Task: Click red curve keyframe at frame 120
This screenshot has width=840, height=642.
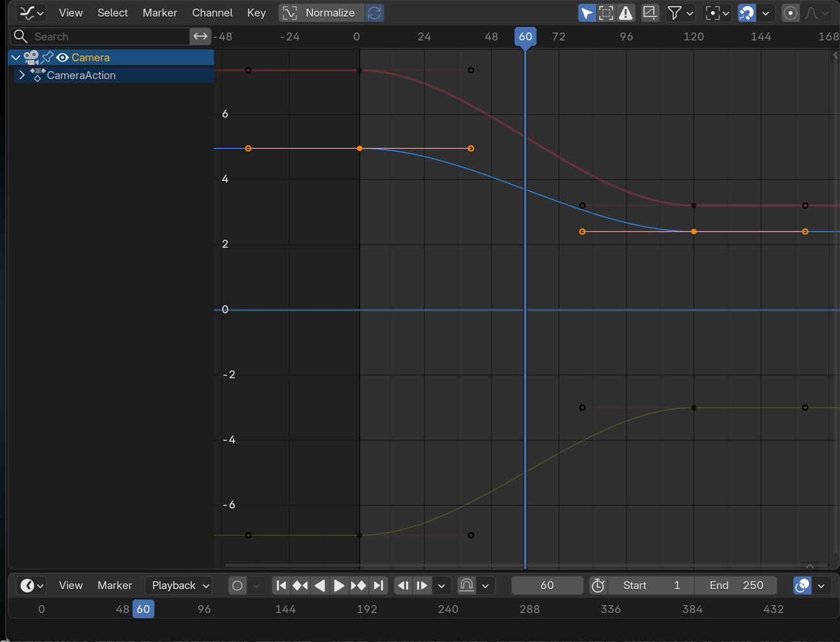Action: point(694,206)
